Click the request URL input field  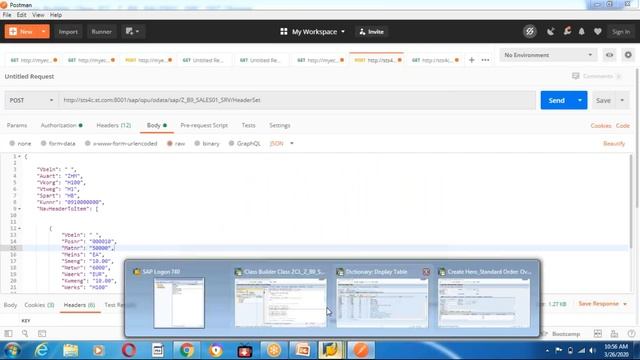click(x=297, y=100)
